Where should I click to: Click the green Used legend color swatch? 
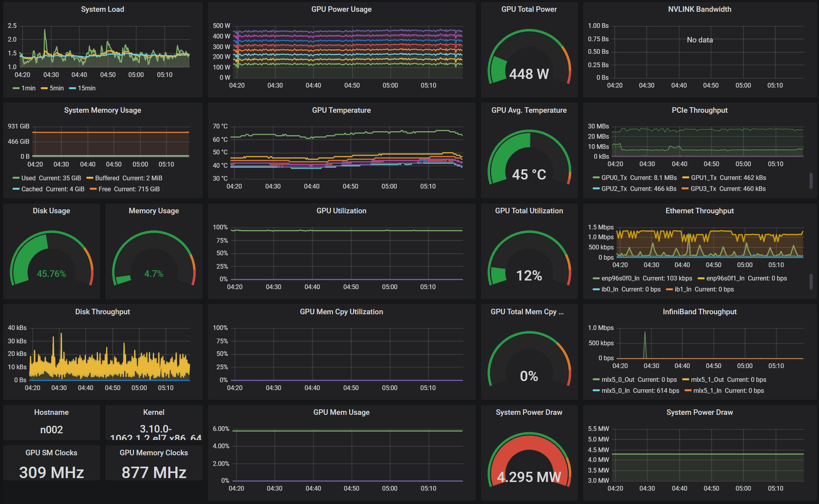(16, 178)
